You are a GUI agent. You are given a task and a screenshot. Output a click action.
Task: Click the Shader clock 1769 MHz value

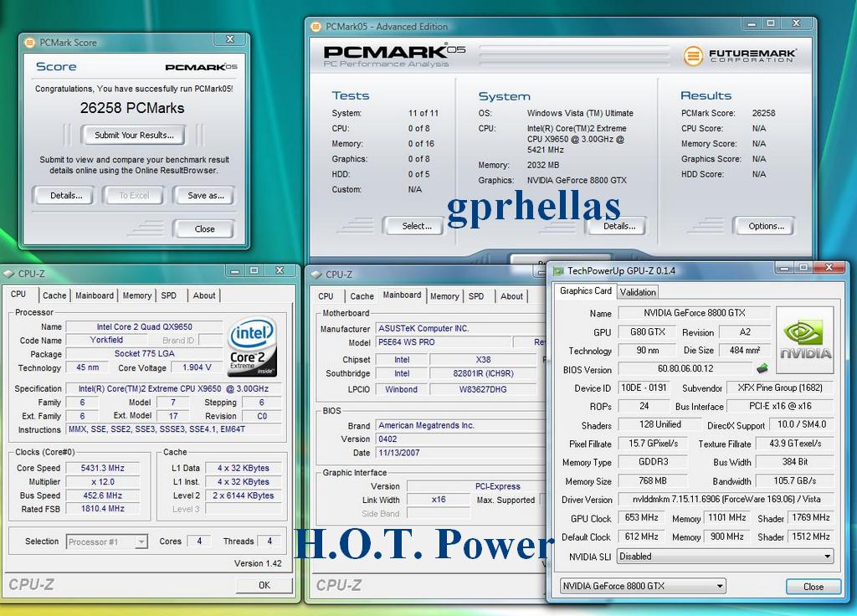[x=810, y=517]
